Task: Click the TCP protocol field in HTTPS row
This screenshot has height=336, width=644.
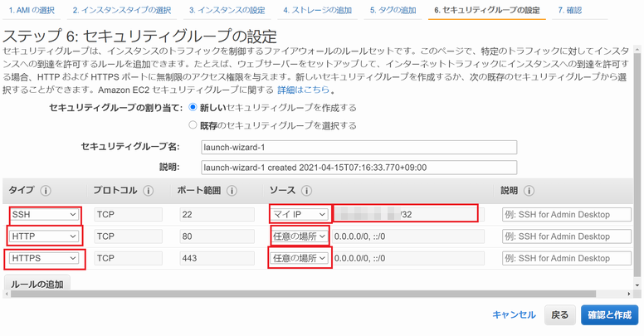Action: (x=128, y=258)
